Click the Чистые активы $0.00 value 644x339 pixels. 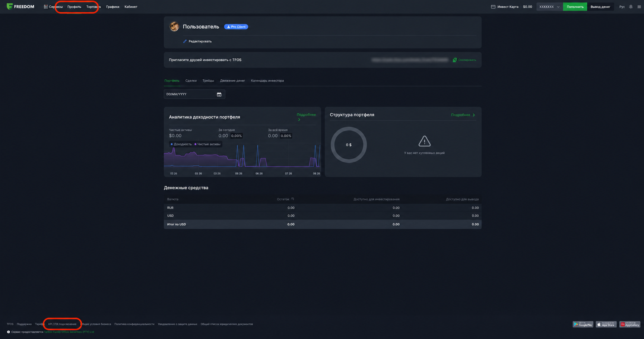click(175, 136)
